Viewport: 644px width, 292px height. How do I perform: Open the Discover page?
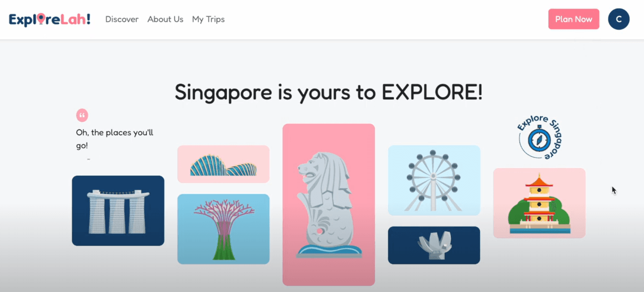122,19
